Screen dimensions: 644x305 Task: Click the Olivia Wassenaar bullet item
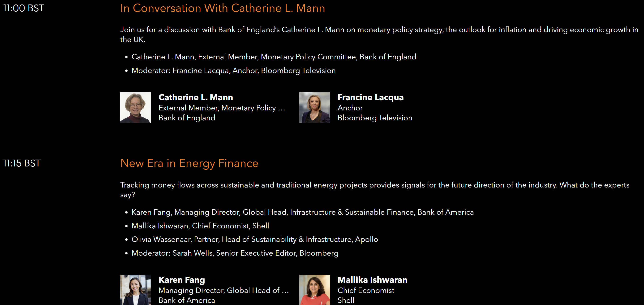(254, 240)
